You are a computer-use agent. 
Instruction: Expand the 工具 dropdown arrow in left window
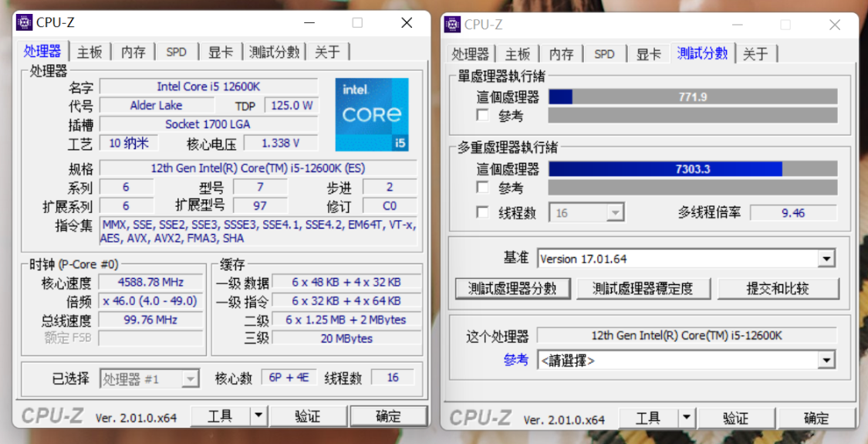(x=258, y=416)
